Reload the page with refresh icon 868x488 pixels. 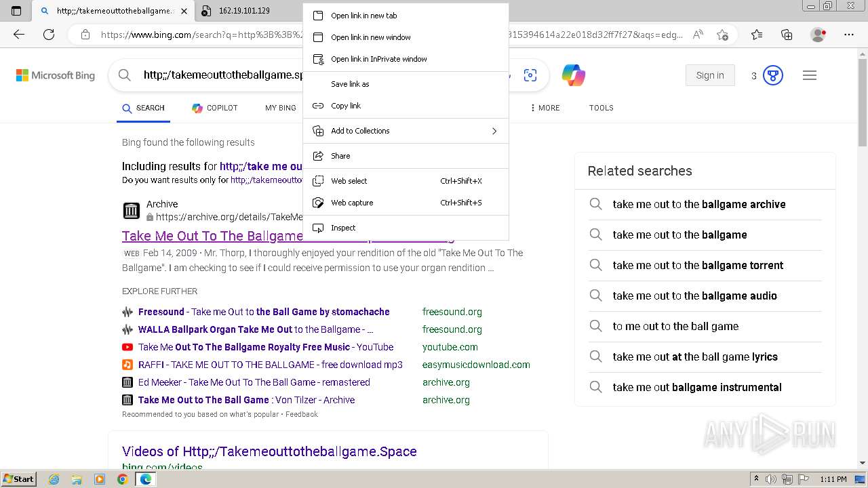pyautogui.click(x=49, y=35)
